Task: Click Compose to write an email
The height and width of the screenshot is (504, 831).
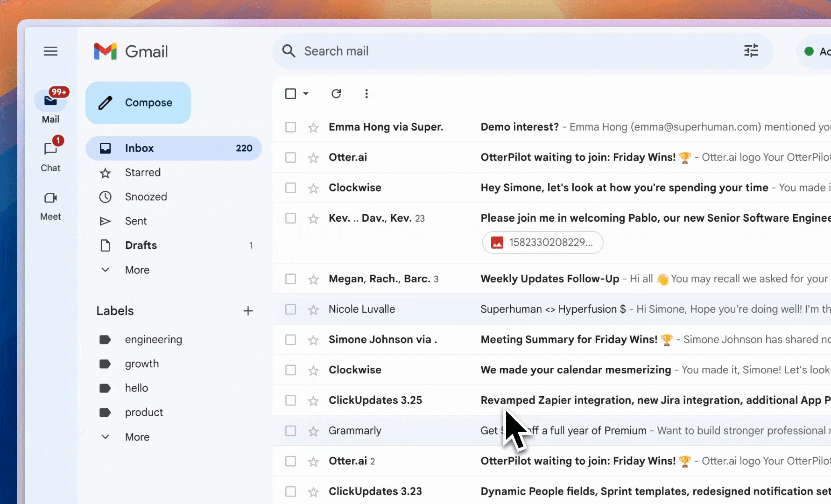Action: pyautogui.click(x=138, y=103)
